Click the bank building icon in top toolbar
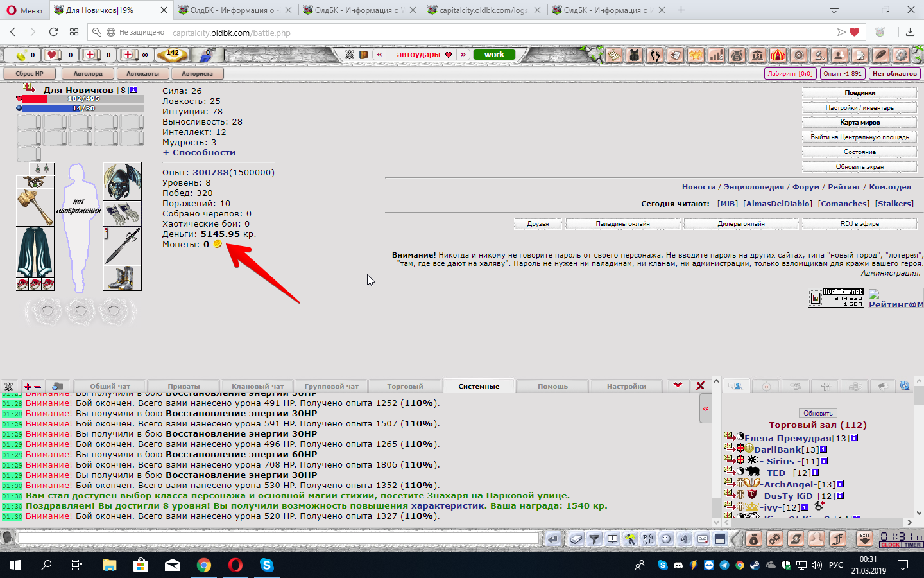This screenshot has height=578, width=924. [757, 55]
